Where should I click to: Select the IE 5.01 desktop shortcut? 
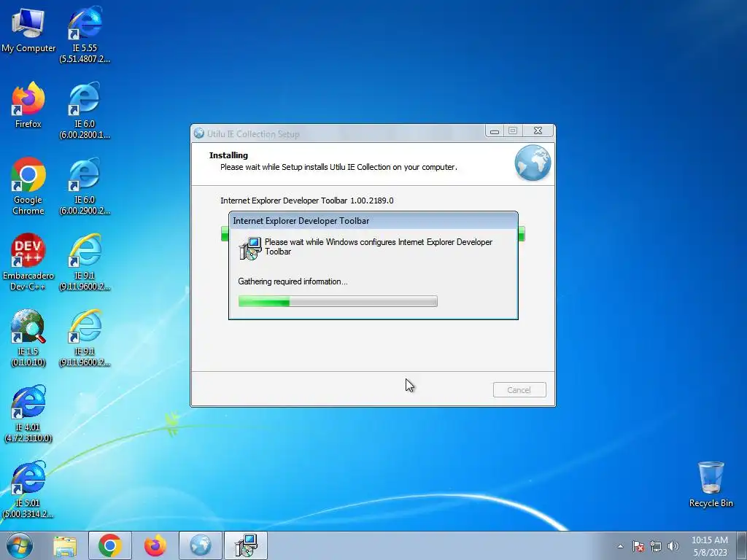tap(28, 489)
